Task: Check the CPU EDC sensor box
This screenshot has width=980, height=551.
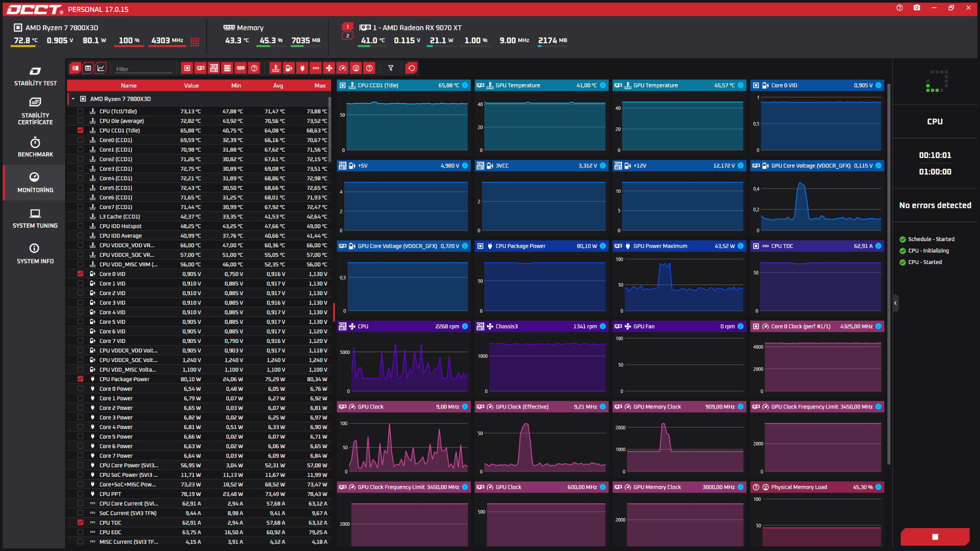Action: 80,532
